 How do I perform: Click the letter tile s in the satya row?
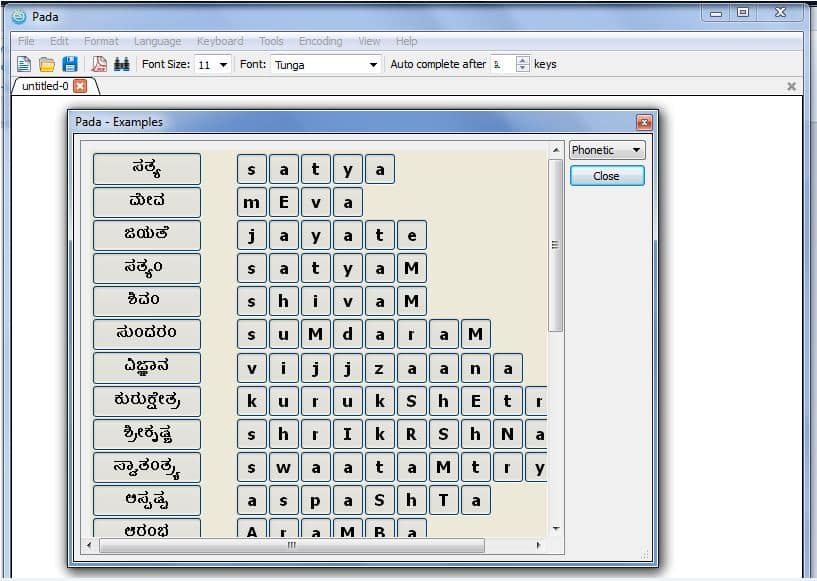[251, 169]
